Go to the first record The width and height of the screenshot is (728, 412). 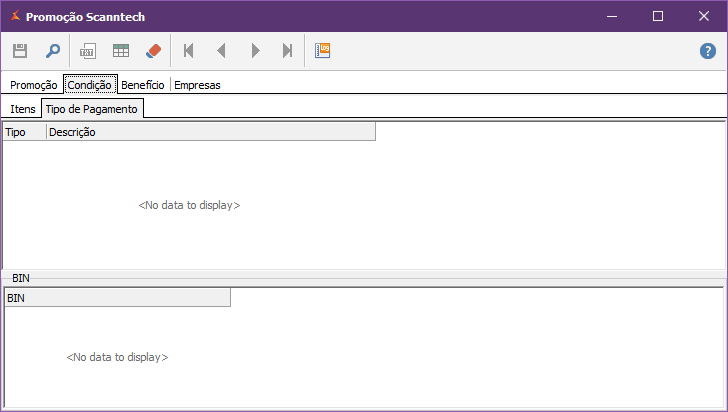[x=188, y=51]
